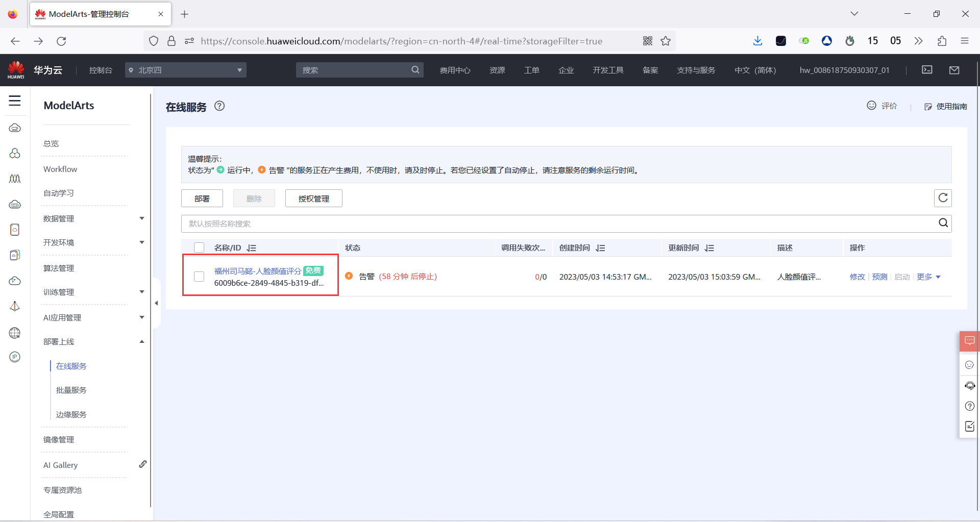This screenshot has height=522, width=980.
Task: Select 边缘服务 under 部署上线
Action: point(71,414)
